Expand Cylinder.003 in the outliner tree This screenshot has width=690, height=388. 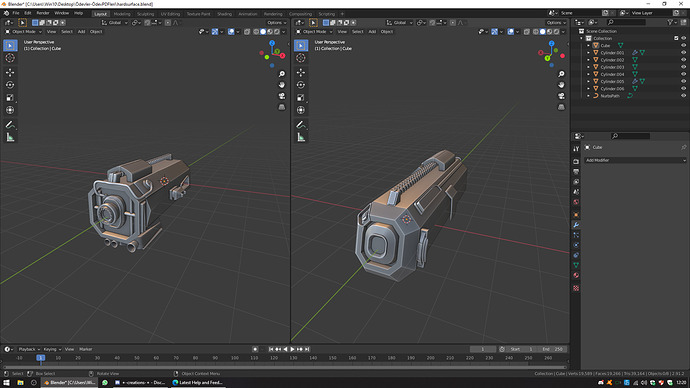(x=588, y=67)
